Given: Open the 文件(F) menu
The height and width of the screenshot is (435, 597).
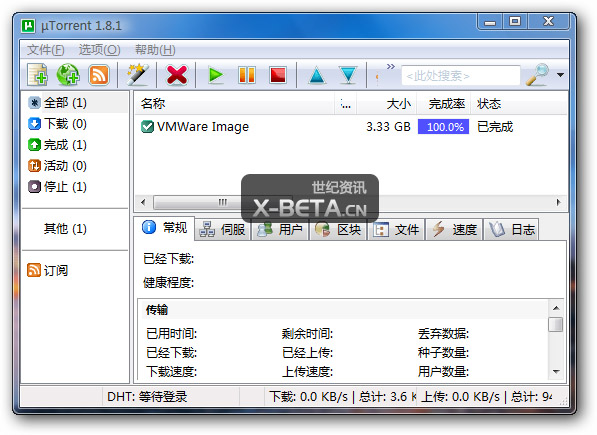Looking at the screenshot, I should tap(45, 49).
